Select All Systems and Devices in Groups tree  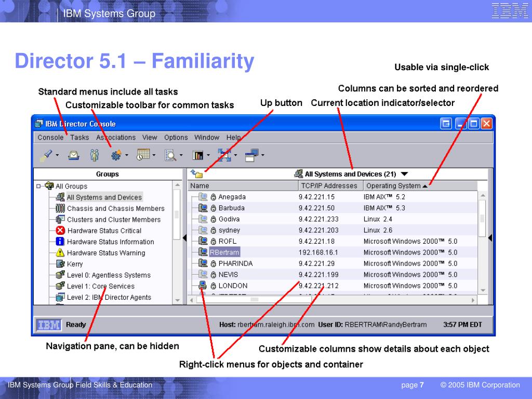point(104,197)
